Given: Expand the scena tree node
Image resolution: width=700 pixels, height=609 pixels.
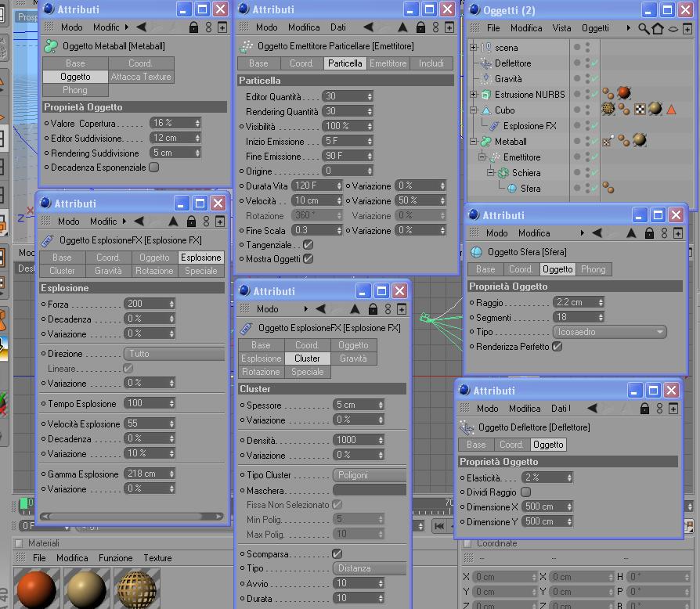Looking at the screenshot, I should tap(473, 47).
